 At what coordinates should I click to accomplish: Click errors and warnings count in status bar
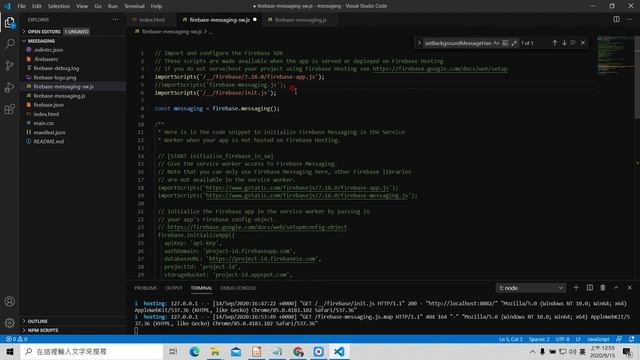point(16,339)
